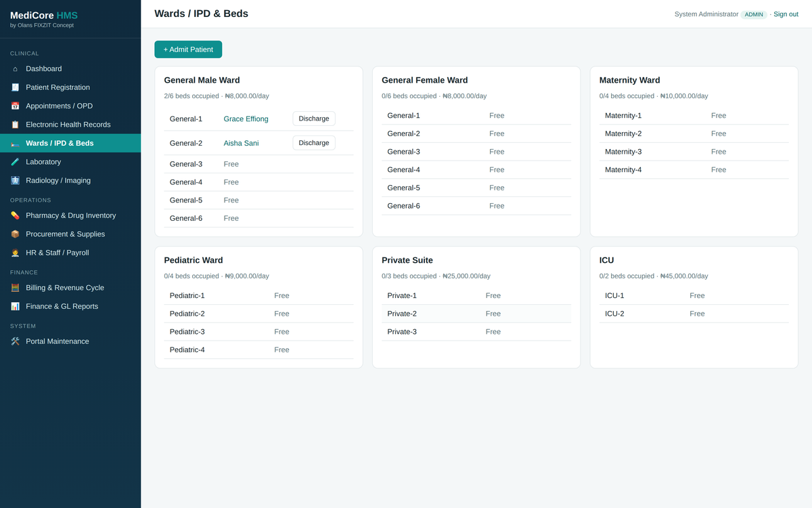Screen dimensions: 812x508
Task: Select the Pediatric-2 bed label
Action: pyautogui.click(x=187, y=314)
